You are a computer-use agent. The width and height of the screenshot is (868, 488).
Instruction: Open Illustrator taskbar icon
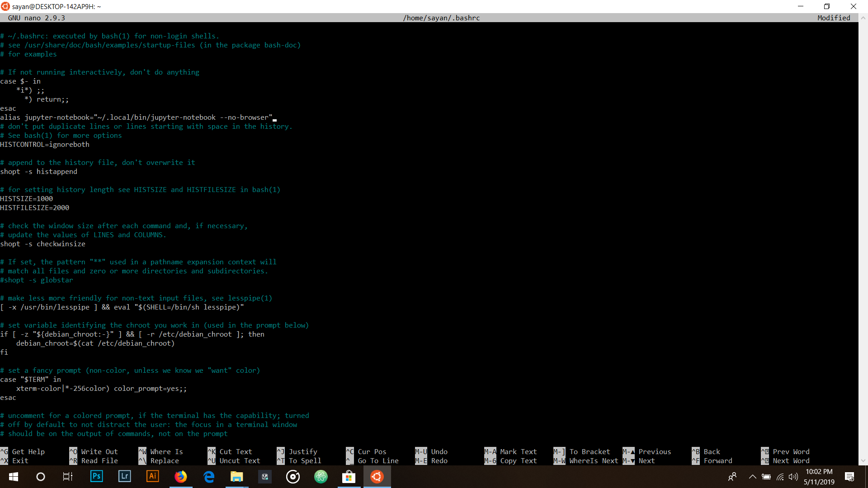pyautogui.click(x=152, y=476)
